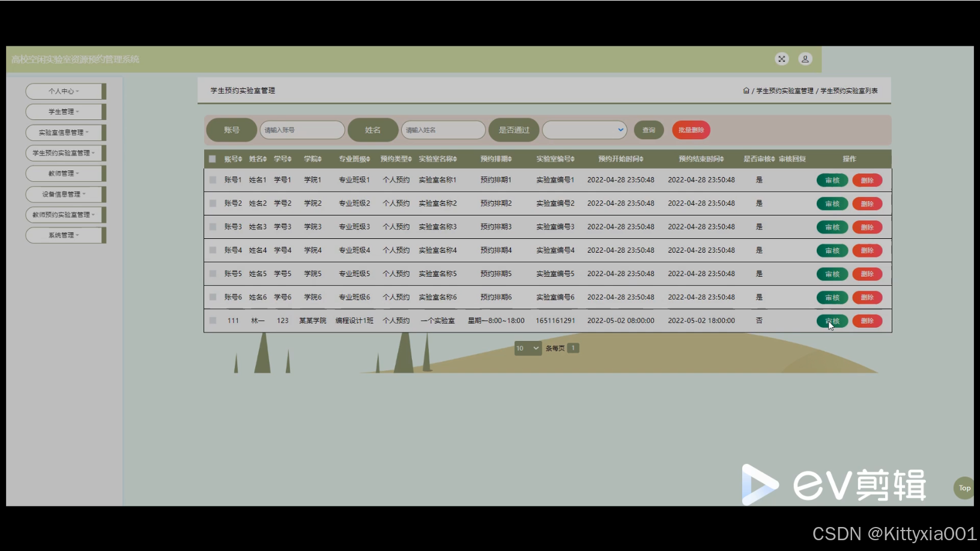Open the page size dropdown showing 10
The width and height of the screenshot is (980, 551).
point(528,348)
